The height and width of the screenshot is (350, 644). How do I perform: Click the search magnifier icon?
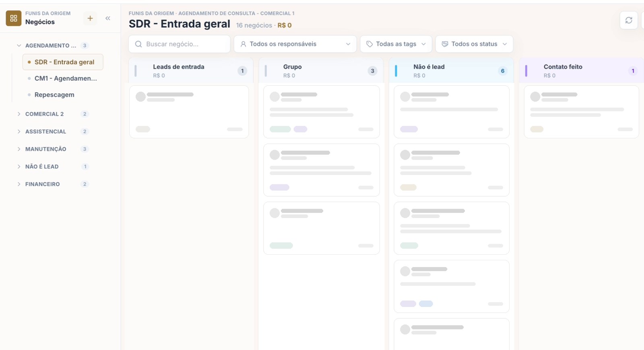pos(138,44)
